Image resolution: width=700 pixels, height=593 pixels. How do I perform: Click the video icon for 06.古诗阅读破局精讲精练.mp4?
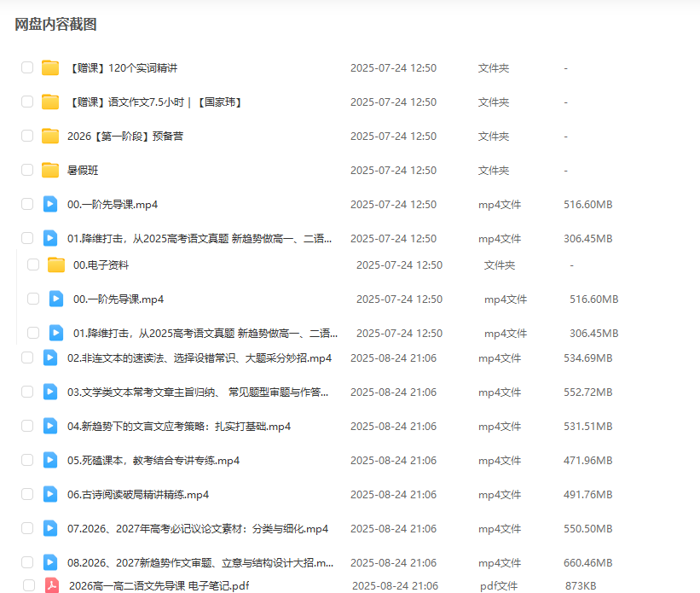[49, 494]
